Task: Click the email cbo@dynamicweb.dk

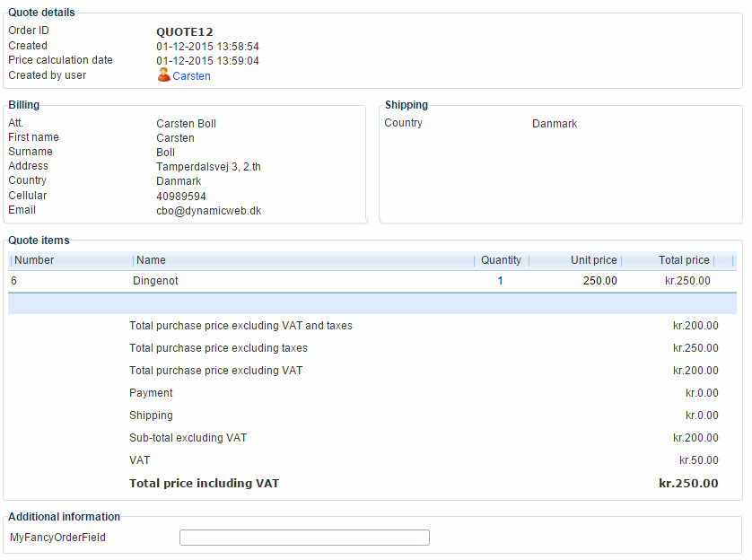Action: click(x=208, y=211)
